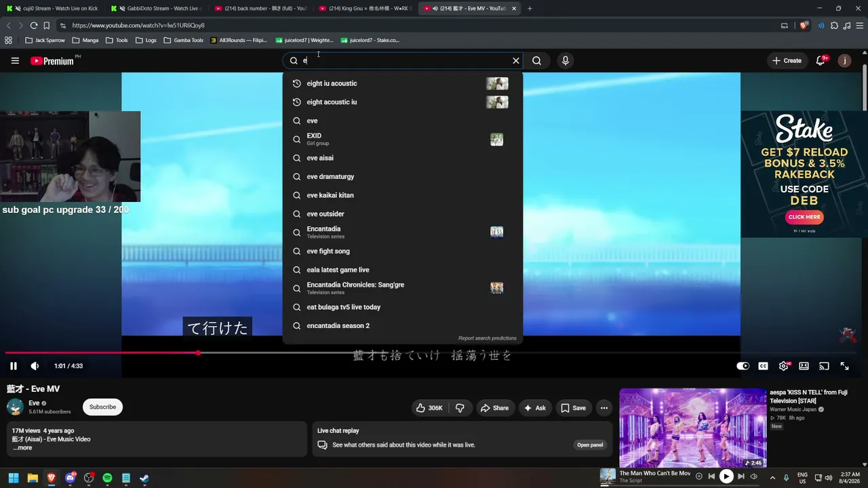Open YouTube notifications bell
This screenshot has height=488, width=868.
pos(821,60)
